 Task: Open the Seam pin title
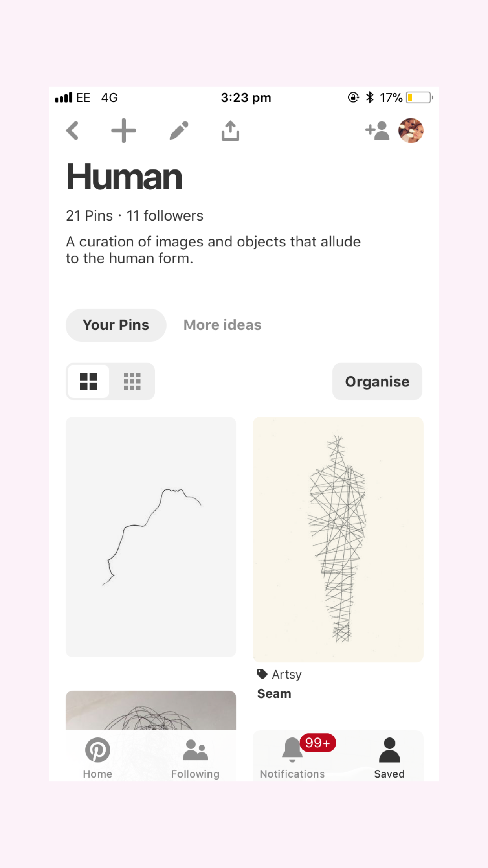point(274,694)
